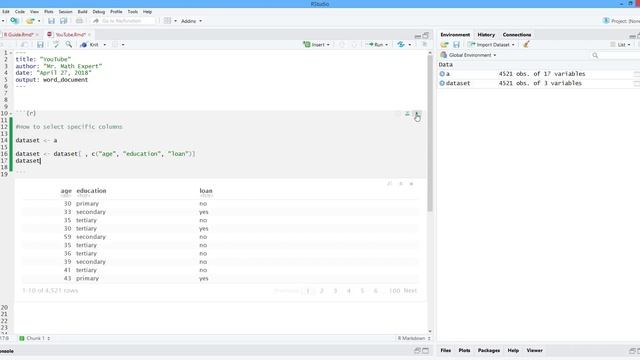This screenshot has width=640, height=360.
Task: Open the Run options dropdown arrow
Action: (x=387, y=44)
